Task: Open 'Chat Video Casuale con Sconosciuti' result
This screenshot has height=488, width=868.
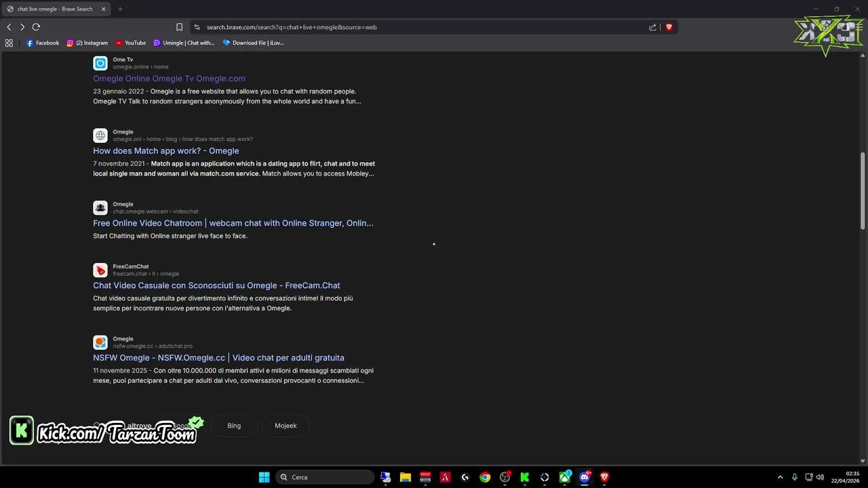Action: point(216,285)
